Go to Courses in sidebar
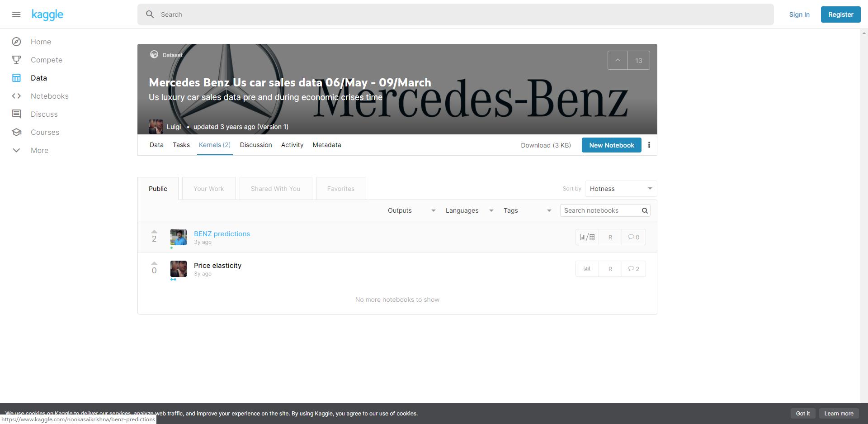Image resolution: width=868 pixels, height=424 pixels. coord(45,132)
